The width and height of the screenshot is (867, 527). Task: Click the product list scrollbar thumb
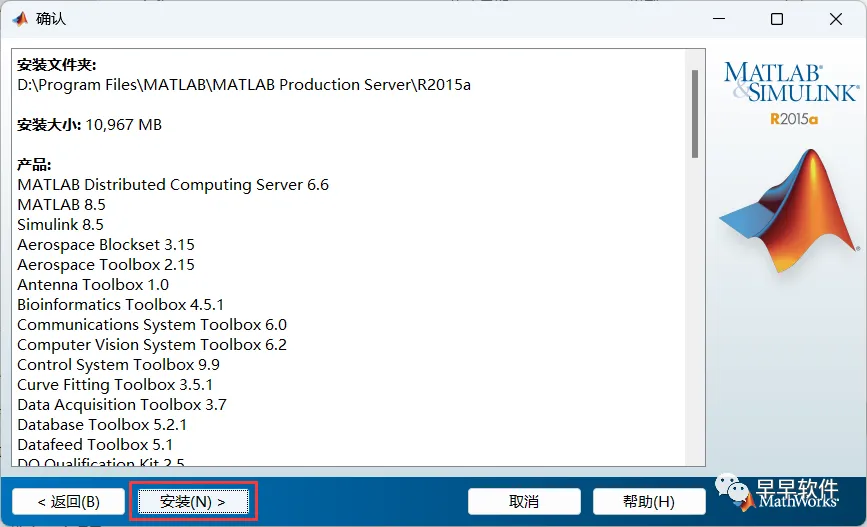click(x=694, y=114)
